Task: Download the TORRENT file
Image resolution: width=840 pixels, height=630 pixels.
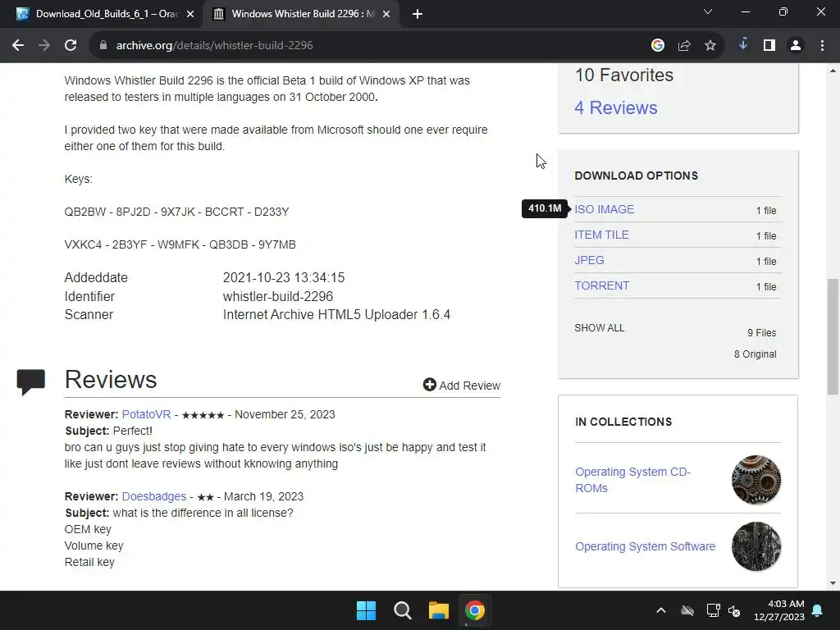Action: 601,285
